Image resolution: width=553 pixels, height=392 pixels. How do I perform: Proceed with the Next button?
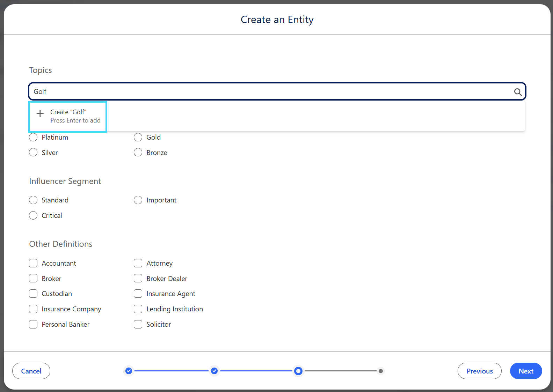point(526,371)
